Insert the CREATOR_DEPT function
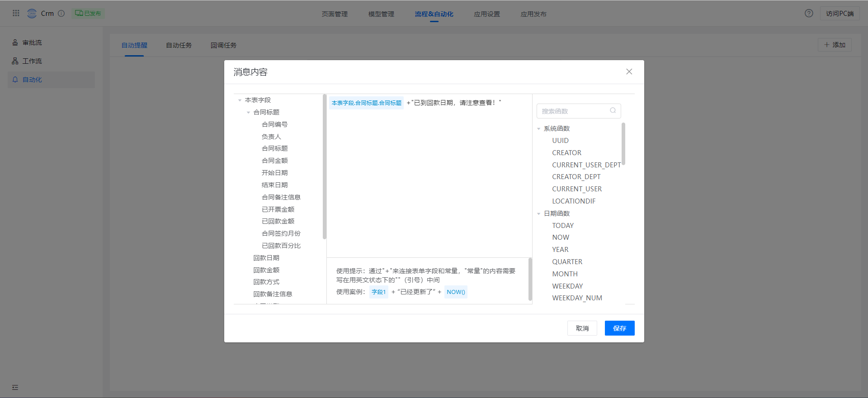Image resolution: width=868 pixels, height=398 pixels. coord(576,177)
